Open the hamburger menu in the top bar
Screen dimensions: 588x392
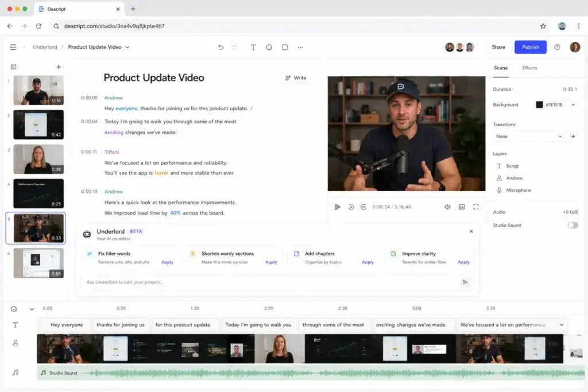13,47
